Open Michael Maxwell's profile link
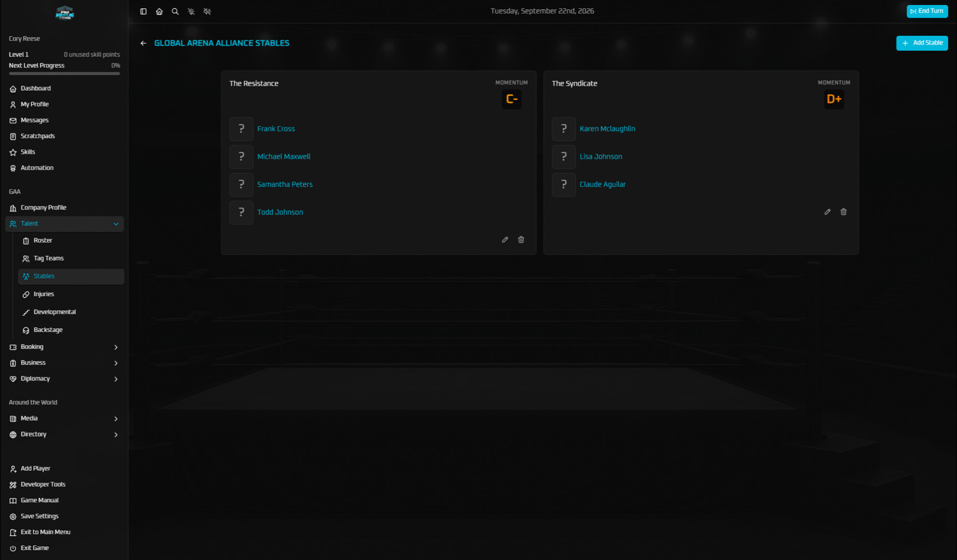 tap(283, 157)
